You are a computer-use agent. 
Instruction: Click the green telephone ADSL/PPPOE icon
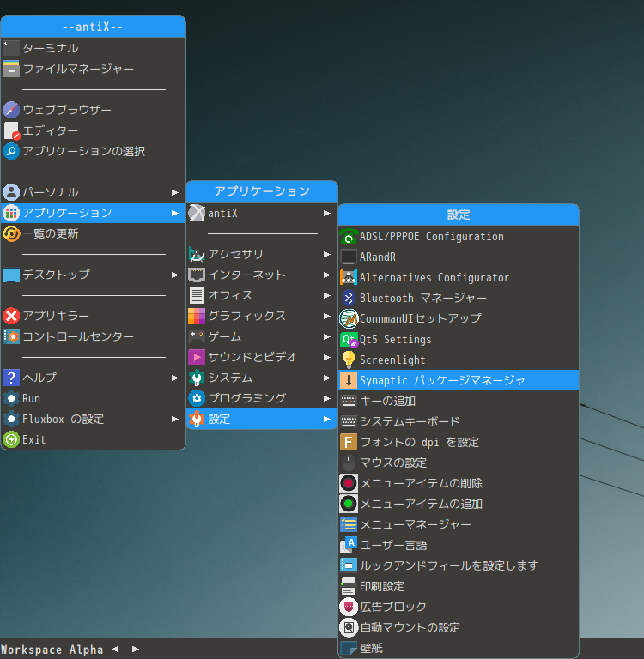click(349, 236)
